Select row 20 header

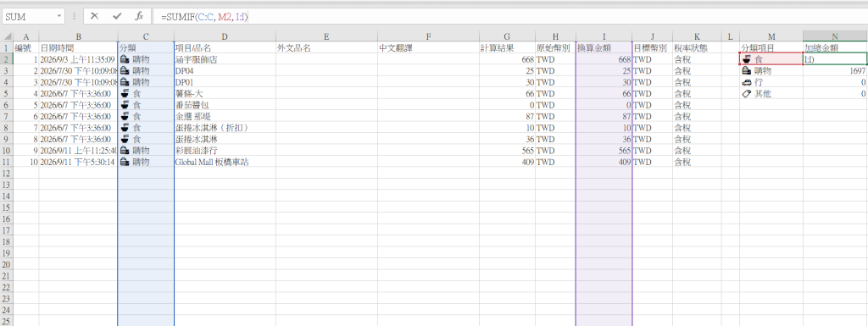pos(7,264)
